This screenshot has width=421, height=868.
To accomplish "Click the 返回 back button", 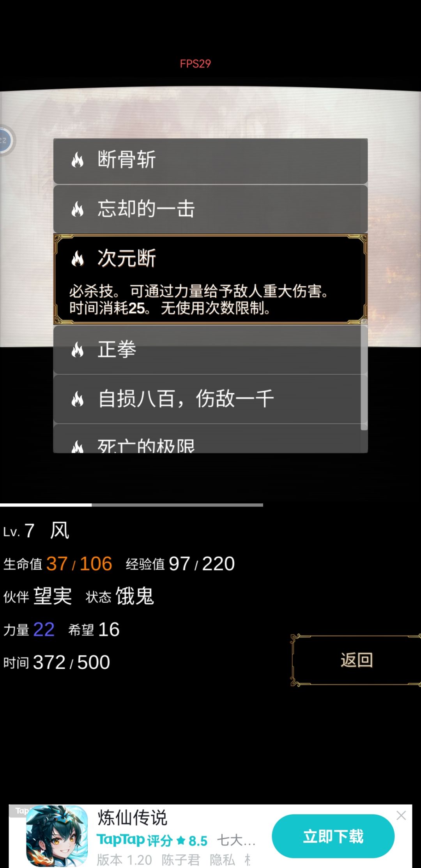I will 356,660.
